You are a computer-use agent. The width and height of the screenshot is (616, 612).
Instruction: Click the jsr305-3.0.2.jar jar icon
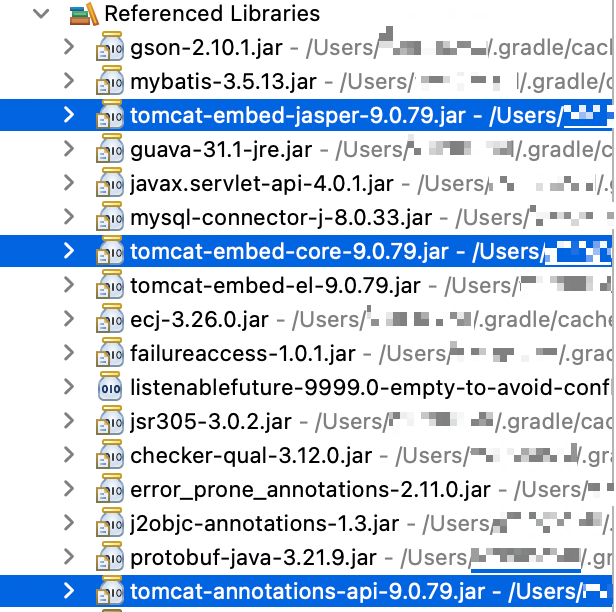110,420
